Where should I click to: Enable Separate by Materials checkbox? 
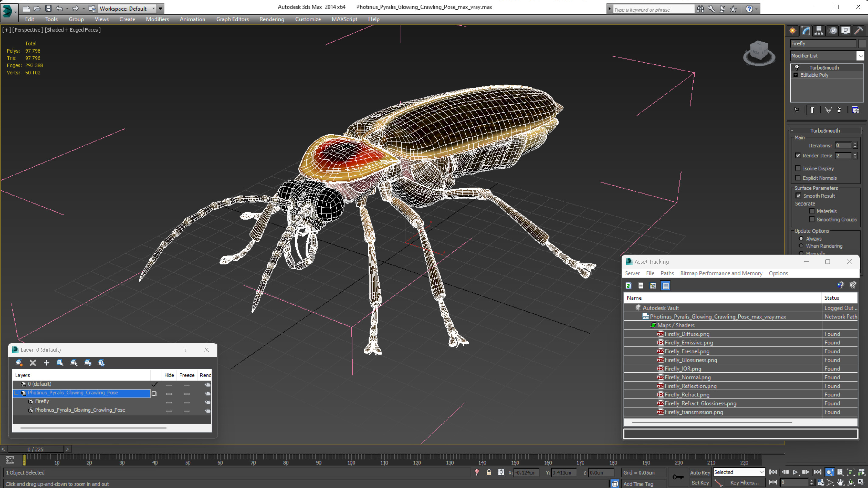click(x=812, y=211)
